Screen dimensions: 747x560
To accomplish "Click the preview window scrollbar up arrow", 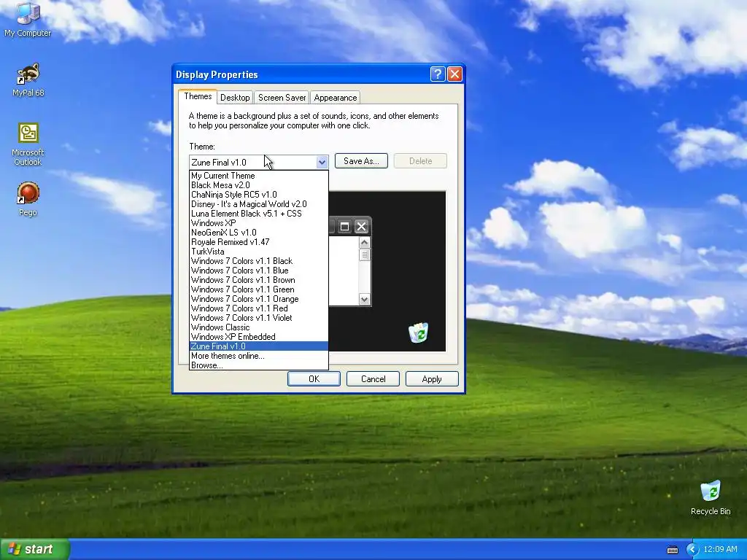I will (x=365, y=242).
